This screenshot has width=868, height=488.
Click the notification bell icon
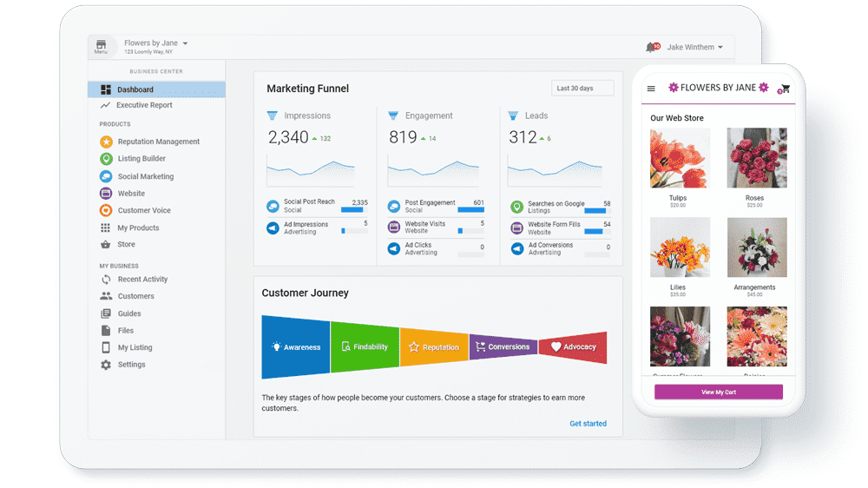[x=651, y=47]
